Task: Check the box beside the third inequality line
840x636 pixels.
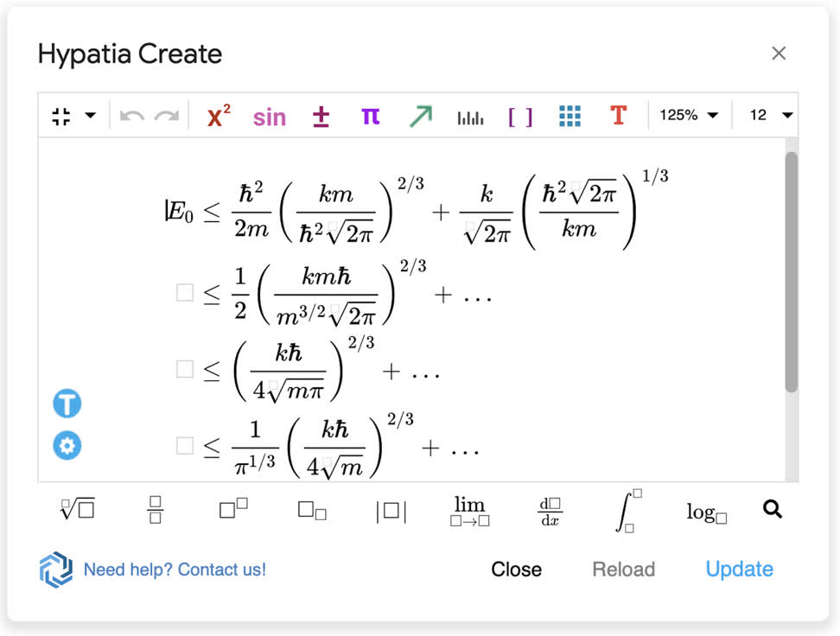Action: point(184,369)
